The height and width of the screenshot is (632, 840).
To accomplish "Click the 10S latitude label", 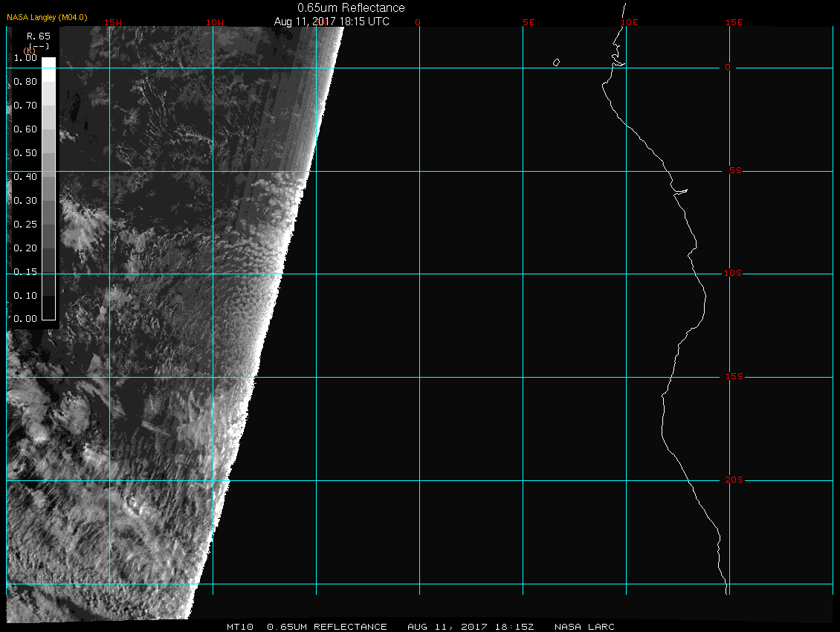I will [x=733, y=274].
